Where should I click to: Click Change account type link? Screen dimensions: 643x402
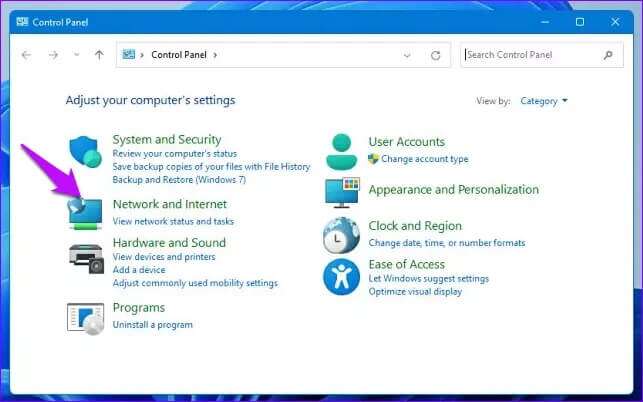pyautogui.click(x=425, y=159)
